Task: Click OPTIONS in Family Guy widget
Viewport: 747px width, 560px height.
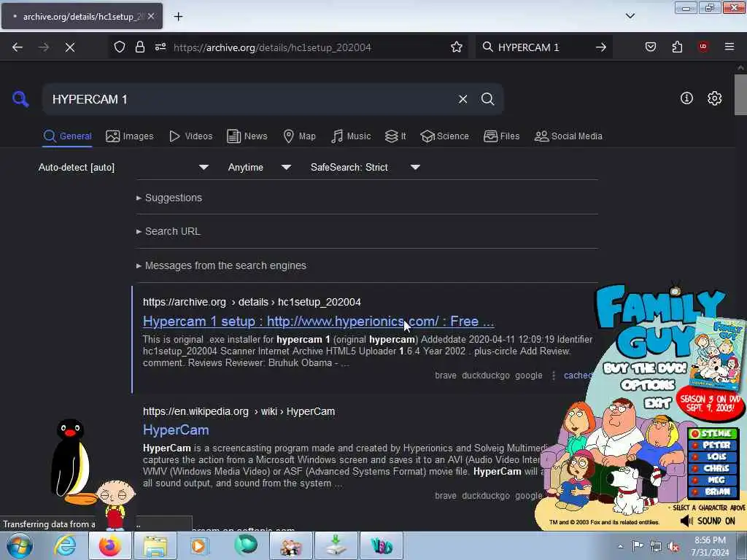Action: 648,385
